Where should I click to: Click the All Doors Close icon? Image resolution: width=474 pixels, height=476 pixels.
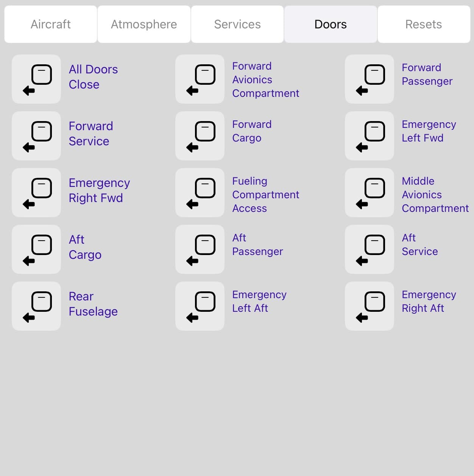36,79
